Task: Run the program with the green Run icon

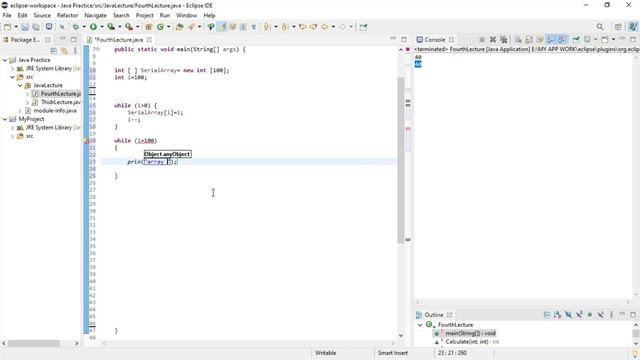Action: pos(93,27)
